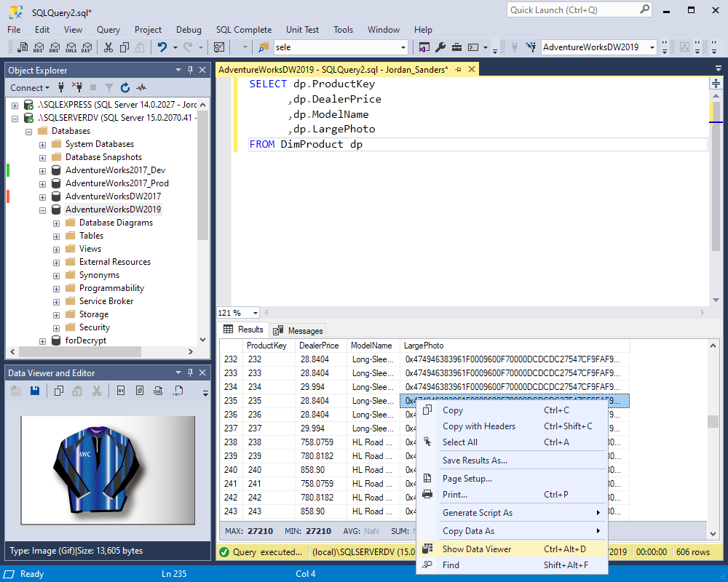Choose Show Data Viewer from context menu

[477, 549]
